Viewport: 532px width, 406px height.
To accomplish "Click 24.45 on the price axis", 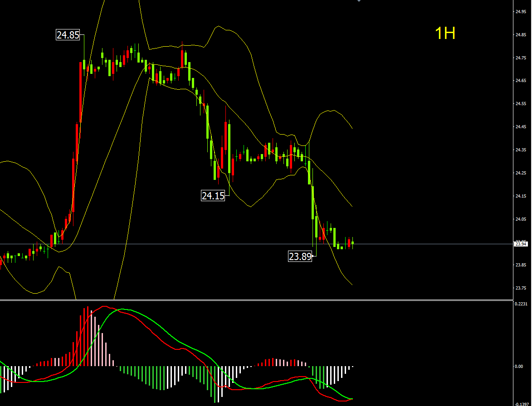I will (x=521, y=127).
